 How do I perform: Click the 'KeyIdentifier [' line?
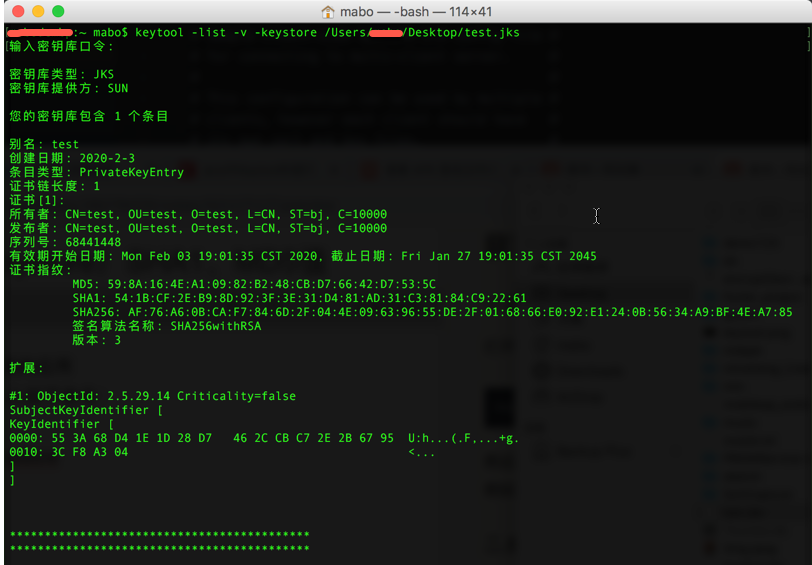[62, 424]
